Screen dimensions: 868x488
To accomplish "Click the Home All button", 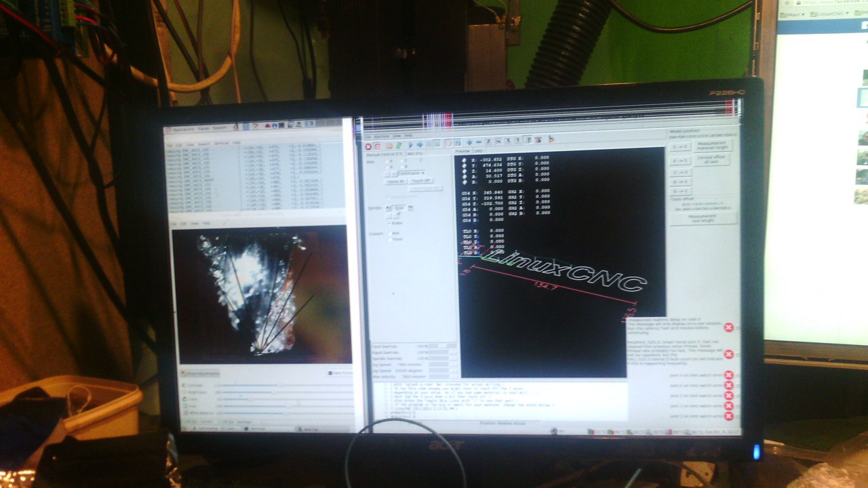I will pyautogui.click(x=396, y=182).
